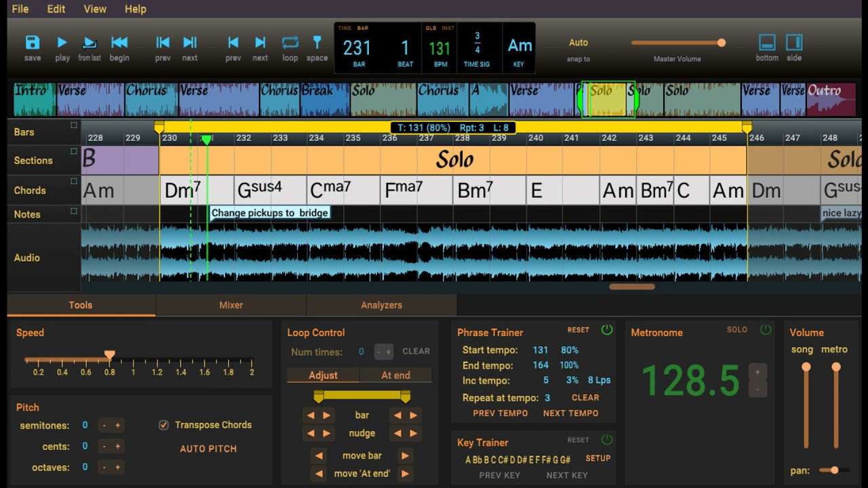
Task: Click the Speed slider handle
Action: 109,355
